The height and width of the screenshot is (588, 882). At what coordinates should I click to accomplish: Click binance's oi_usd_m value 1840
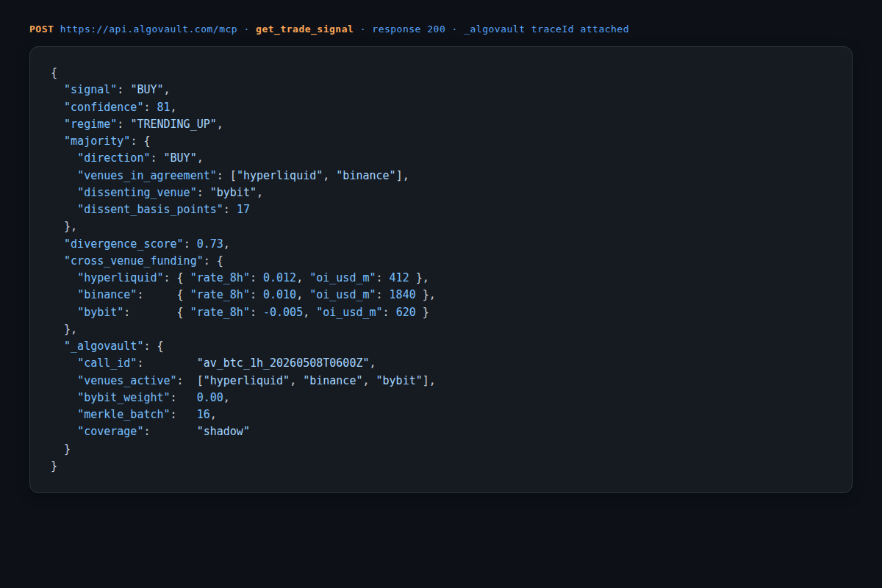coord(403,295)
